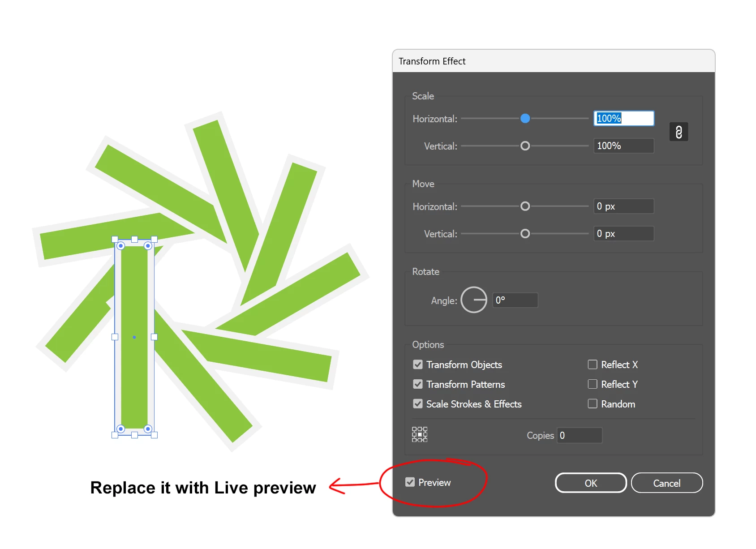The width and height of the screenshot is (756, 549).
Task: Toggle the constrain proportions link icon
Action: point(679,132)
